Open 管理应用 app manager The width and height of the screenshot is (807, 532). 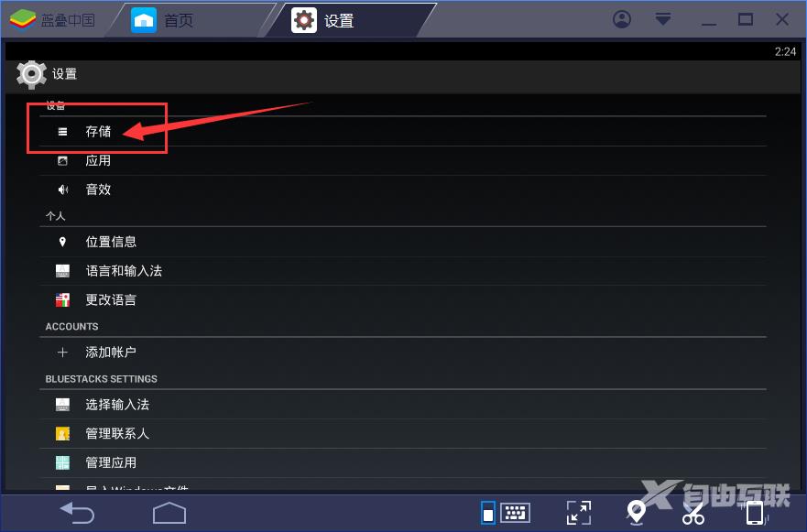[x=403, y=462]
